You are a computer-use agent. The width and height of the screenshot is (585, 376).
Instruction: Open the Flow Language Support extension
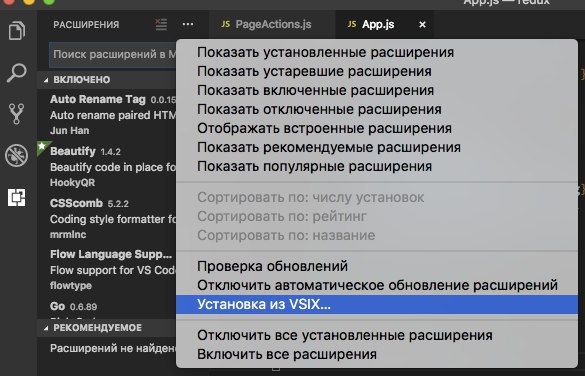point(107,270)
